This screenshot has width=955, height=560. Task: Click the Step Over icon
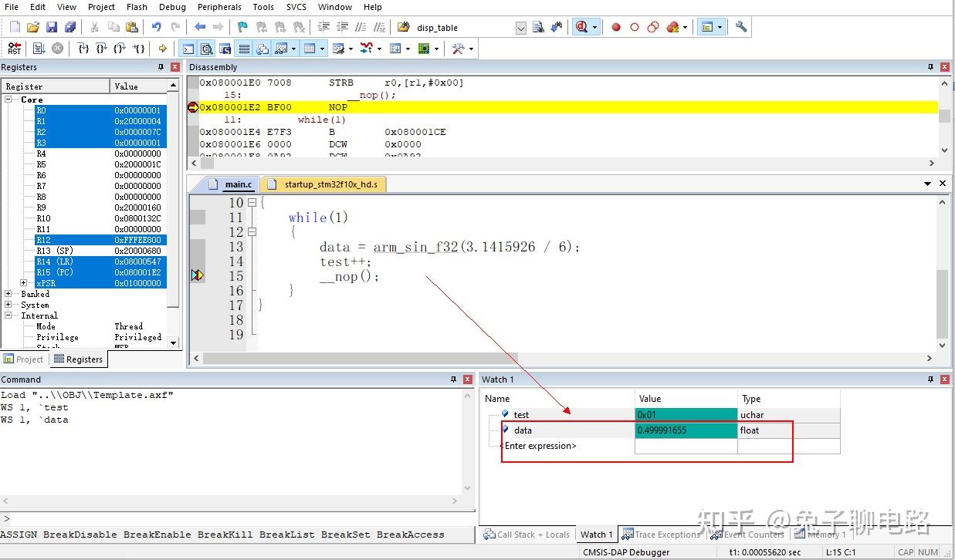click(102, 48)
